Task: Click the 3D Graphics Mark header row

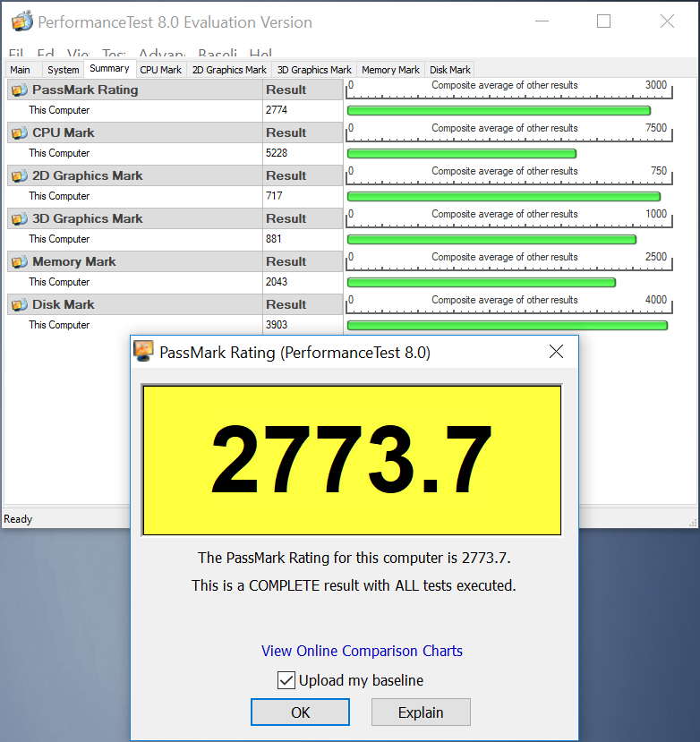Action: click(x=175, y=219)
